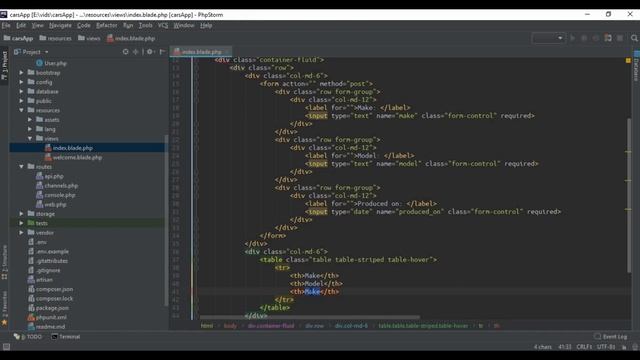Screen dimensions: 640x360
Task: Expand the bootstrap folder
Action: click(22, 73)
